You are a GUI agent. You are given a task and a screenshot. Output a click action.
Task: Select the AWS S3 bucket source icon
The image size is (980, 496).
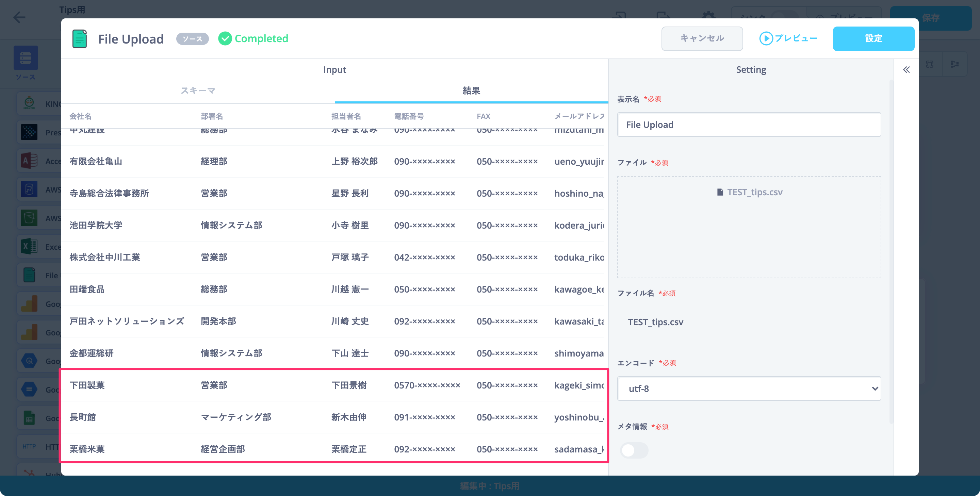(x=29, y=218)
